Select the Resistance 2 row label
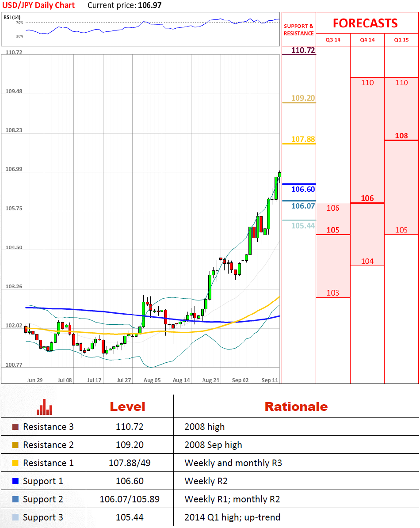420x528 pixels. (x=48, y=445)
